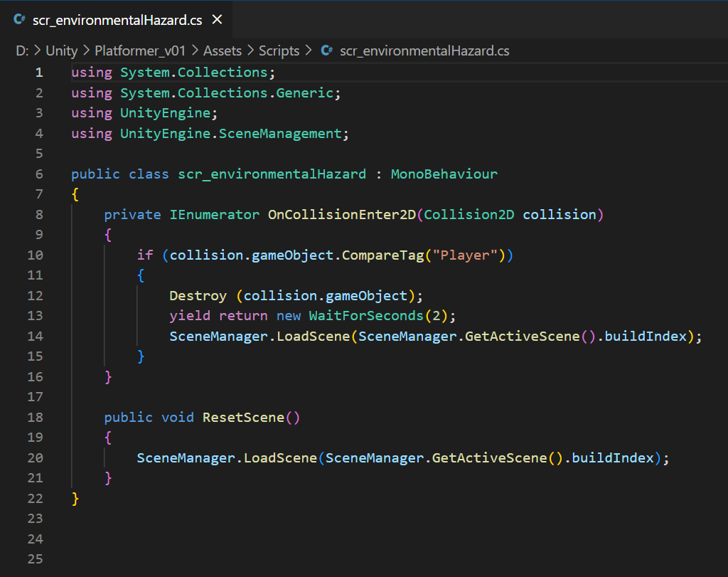
Task: Click the OnCollisionEnter2D method name
Action: 341,214
